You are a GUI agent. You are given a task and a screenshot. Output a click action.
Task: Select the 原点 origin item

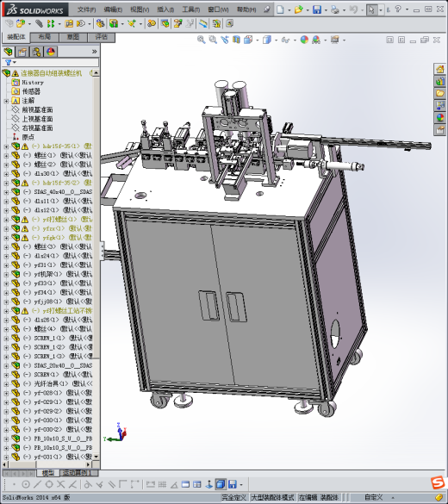(x=28, y=137)
